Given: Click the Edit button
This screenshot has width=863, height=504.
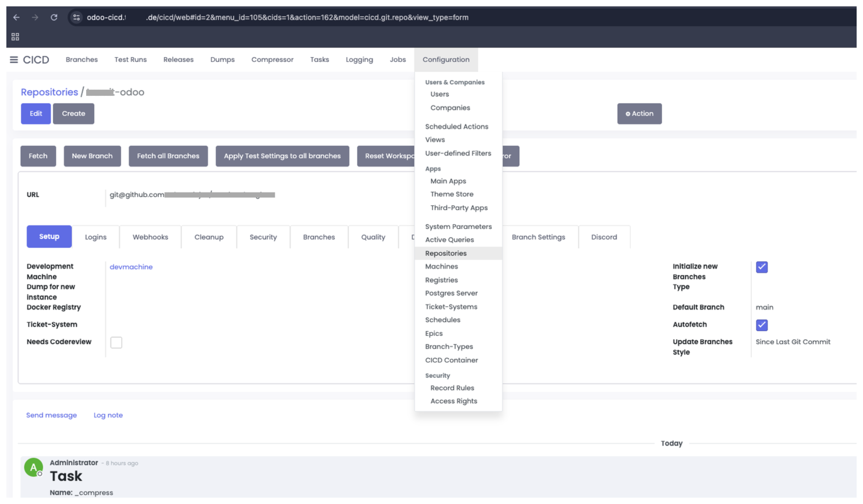Looking at the screenshot, I should [36, 114].
